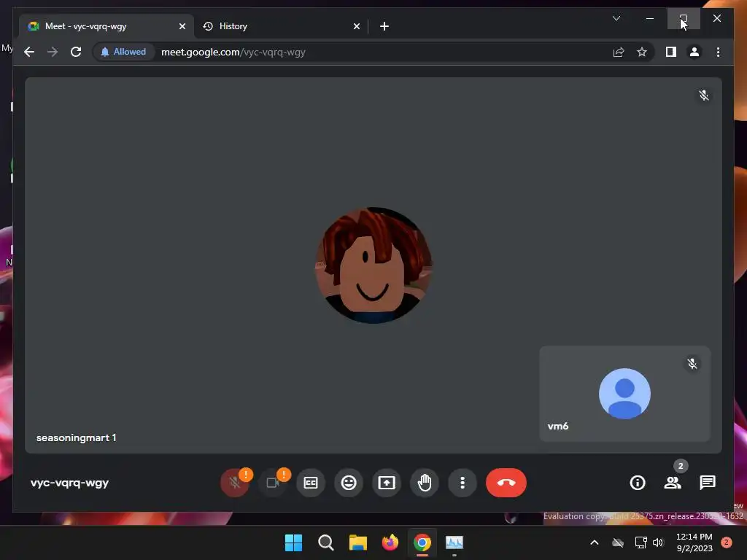Click the network tray icon
747x560 pixels.
click(640, 542)
